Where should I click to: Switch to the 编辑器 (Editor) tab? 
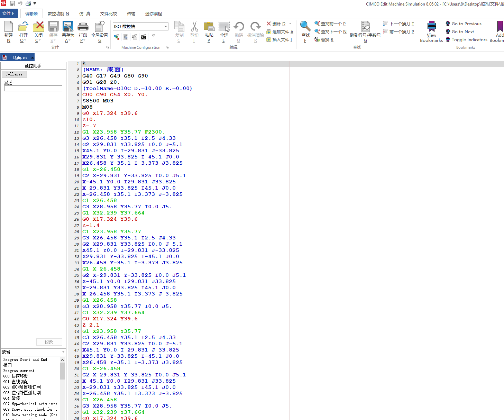pos(31,14)
